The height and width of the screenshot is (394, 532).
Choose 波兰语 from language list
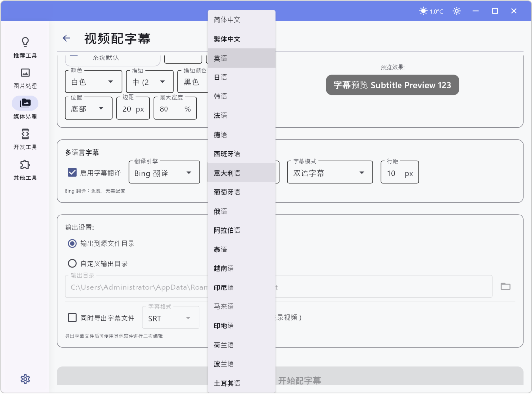tap(241, 364)
